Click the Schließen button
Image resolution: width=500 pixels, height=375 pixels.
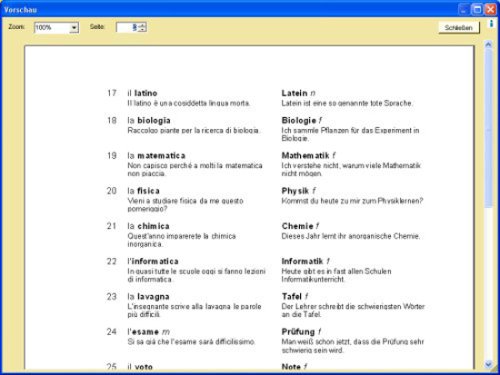(459, 28)
